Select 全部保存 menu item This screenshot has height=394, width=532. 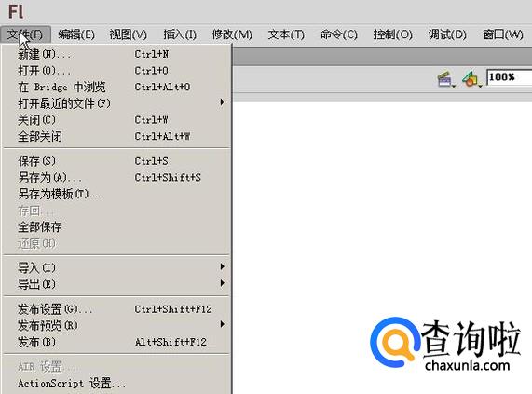click(116, 227)
